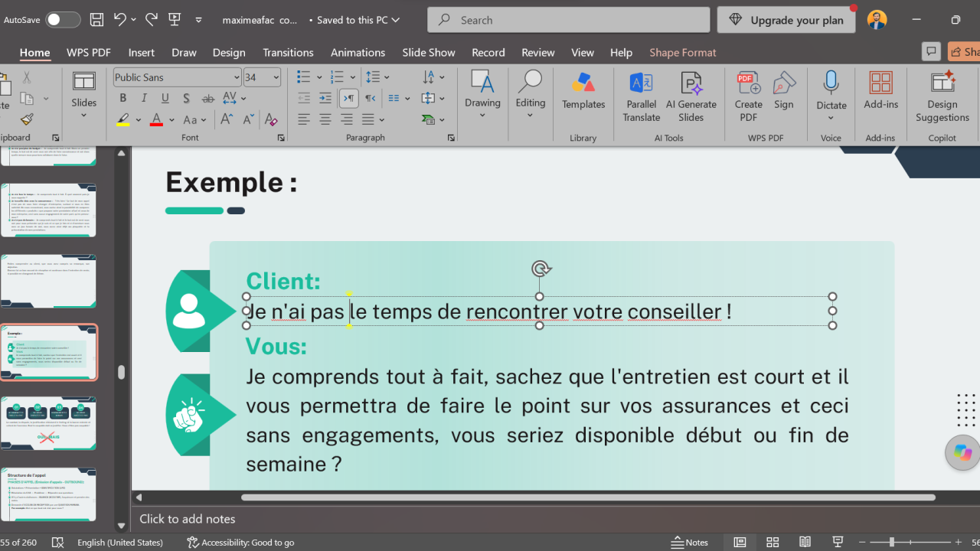Image resolution: width=980 pixels, height=551 pixels.
Task: Start slideshow from the Quick Access Toolbar
Action: (x=175, y=20)
